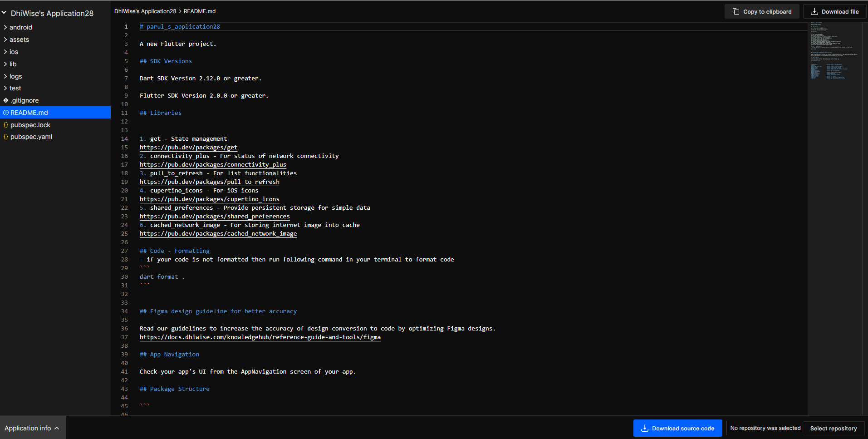Click the info icon beside README.md
868x439 pixels.
click(6, 113)
